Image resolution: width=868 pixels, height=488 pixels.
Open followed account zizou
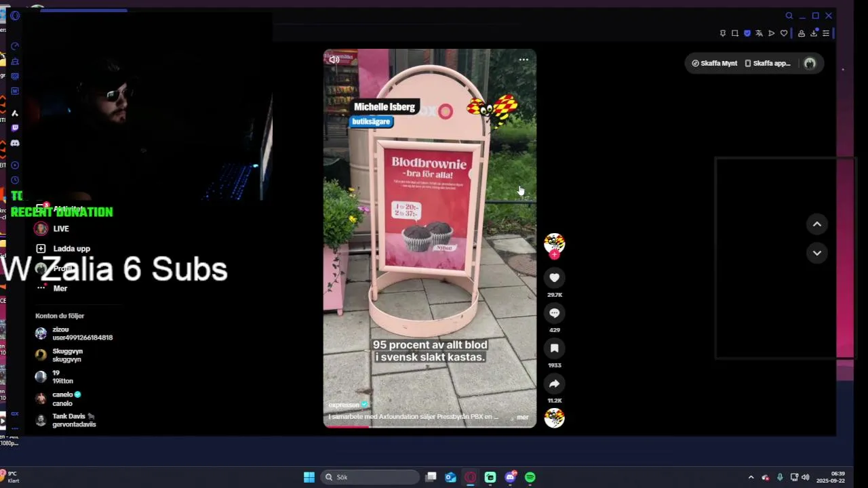(75, 333)
